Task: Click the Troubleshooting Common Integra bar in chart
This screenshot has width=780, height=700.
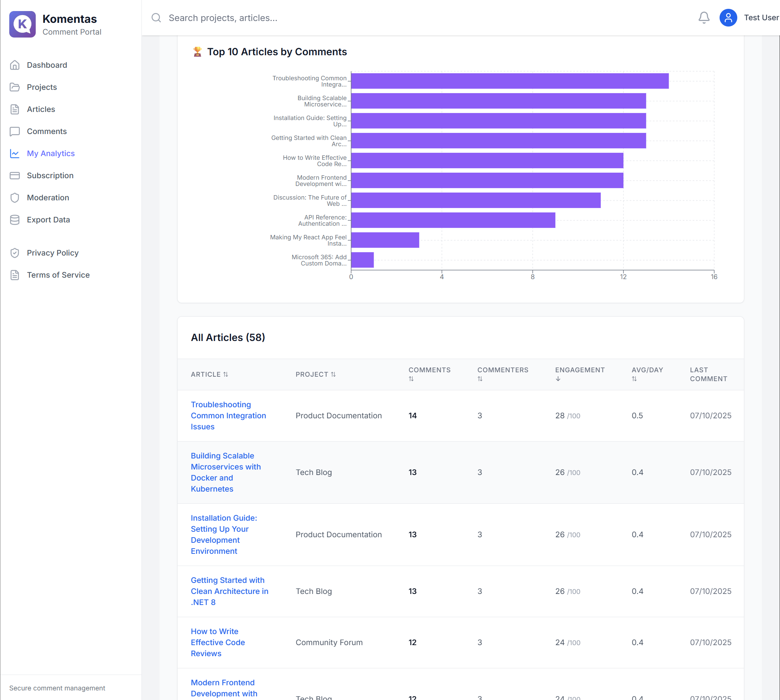Action: (509, 81)
